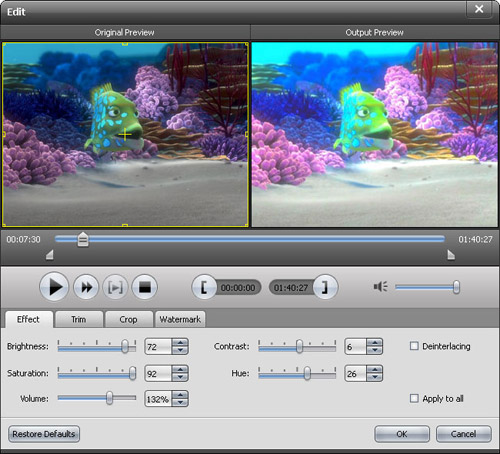
Task: Click the start time field 00:00:00
Action: (x=238, y=288)
